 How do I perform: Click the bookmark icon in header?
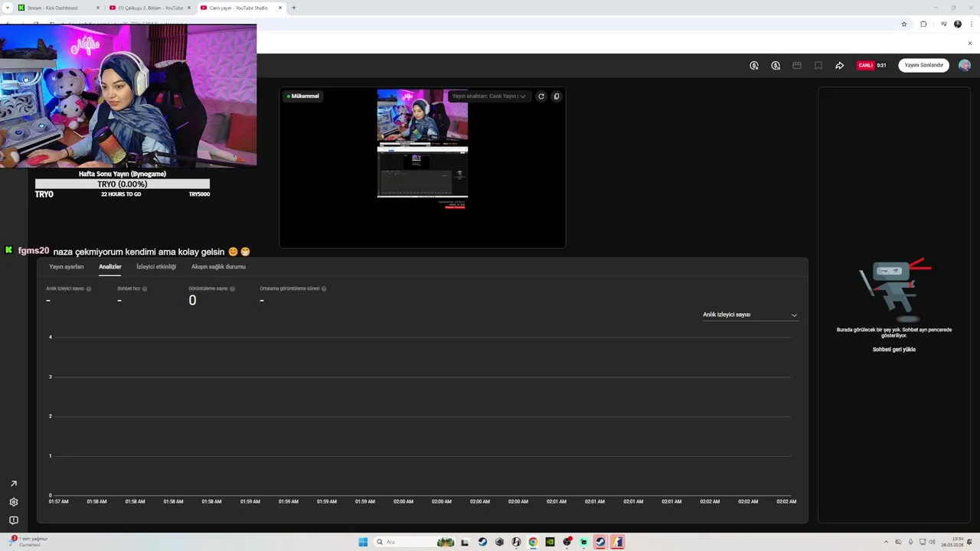[x=818, y=66]
